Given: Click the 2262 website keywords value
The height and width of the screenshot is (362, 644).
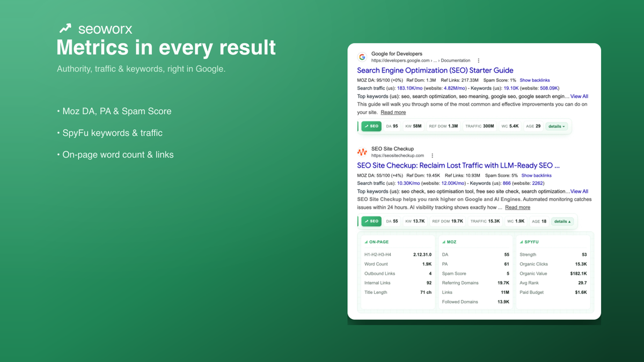Looking at the screenshot, I should pos(538,183).
